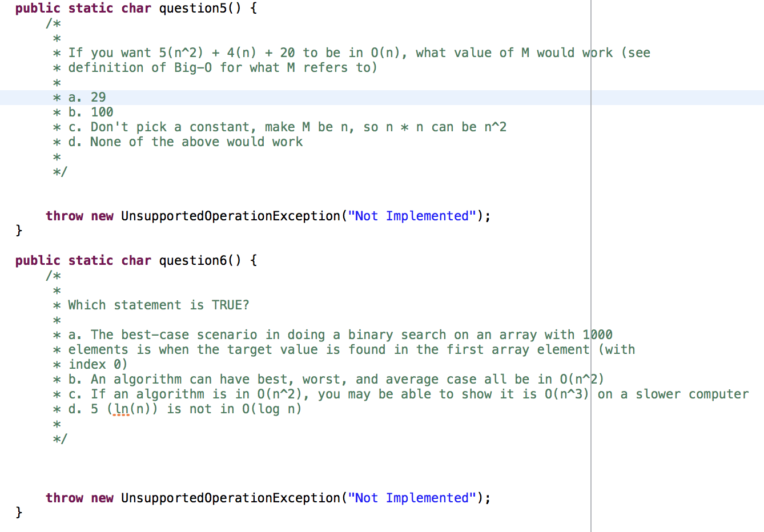Click the "Not Implemented" string in question5

click(412, 216)
